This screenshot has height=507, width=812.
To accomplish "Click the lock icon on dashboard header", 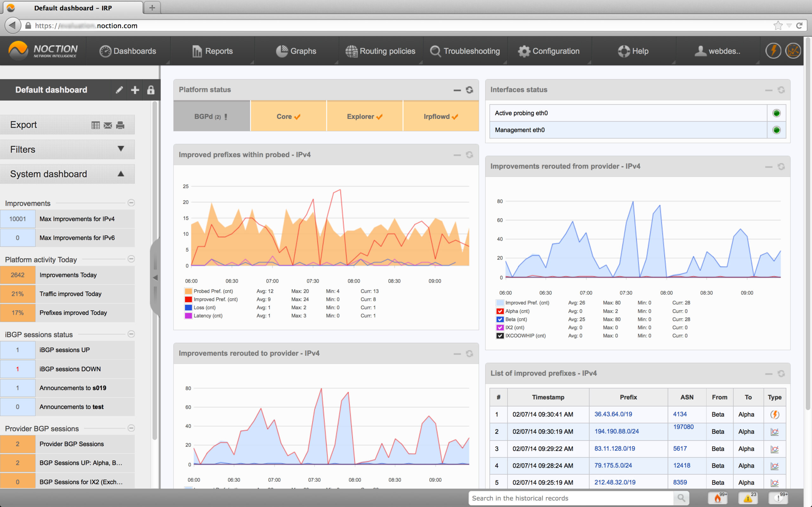I will tap(151, 90).
